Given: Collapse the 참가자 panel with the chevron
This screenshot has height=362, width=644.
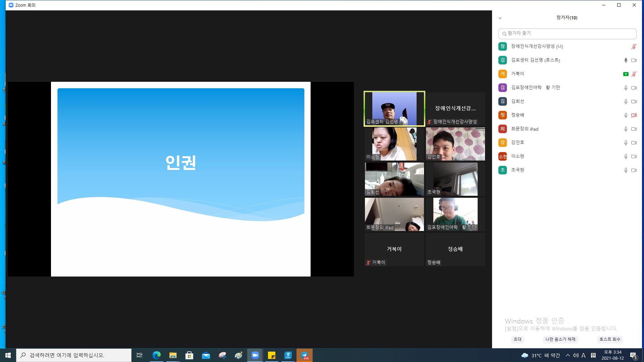Looking at the screenshot, I should click(x=500, y=18).
